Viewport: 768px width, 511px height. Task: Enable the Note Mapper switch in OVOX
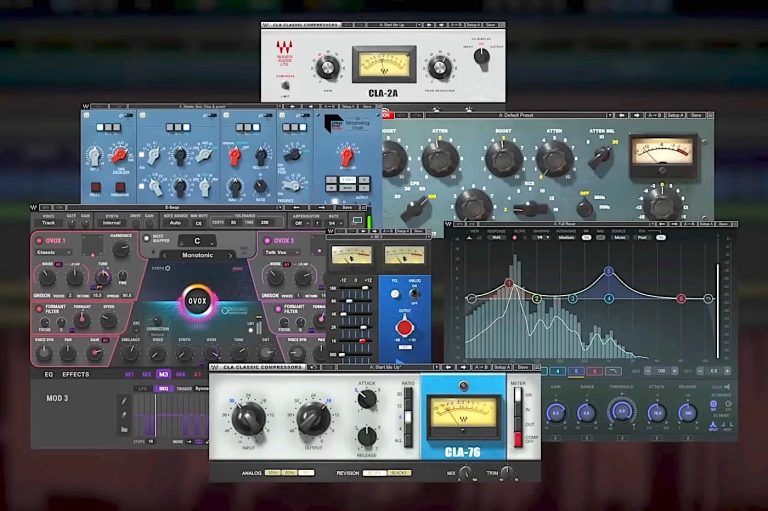click(x=145, y=238)
